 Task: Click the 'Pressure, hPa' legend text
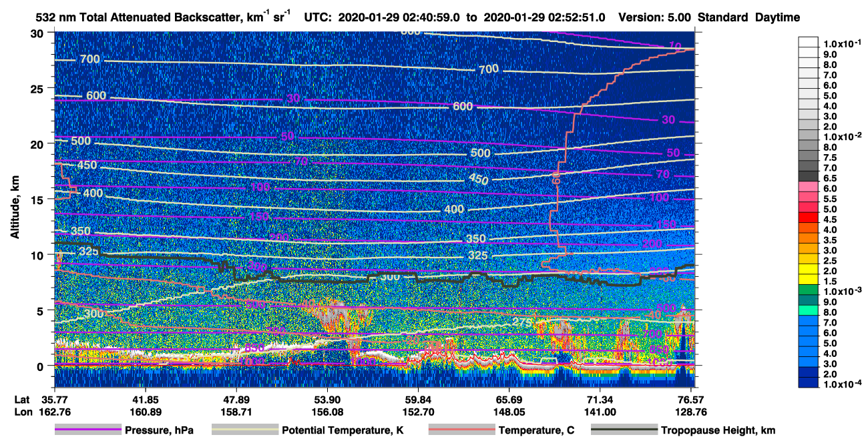[159, 430]
